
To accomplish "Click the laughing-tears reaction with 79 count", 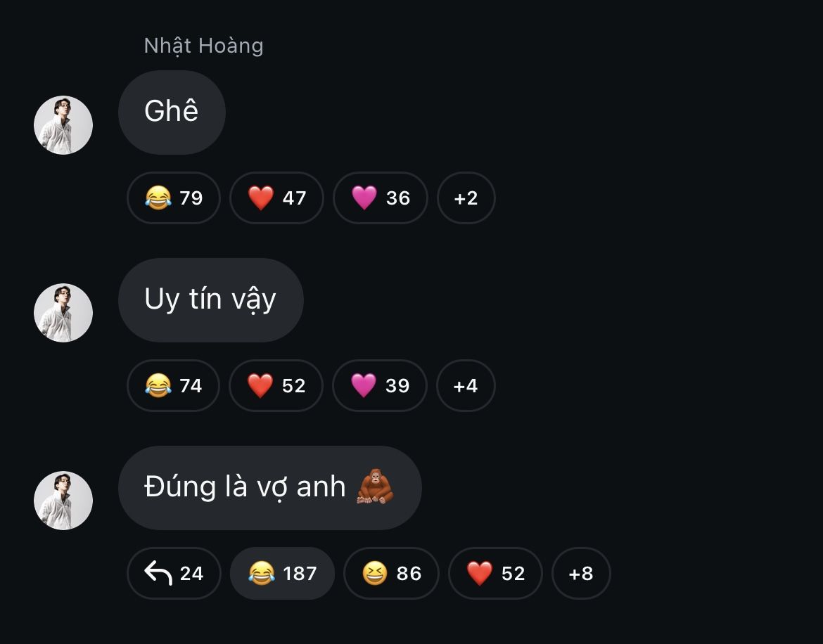I will [x=174, y=198].
